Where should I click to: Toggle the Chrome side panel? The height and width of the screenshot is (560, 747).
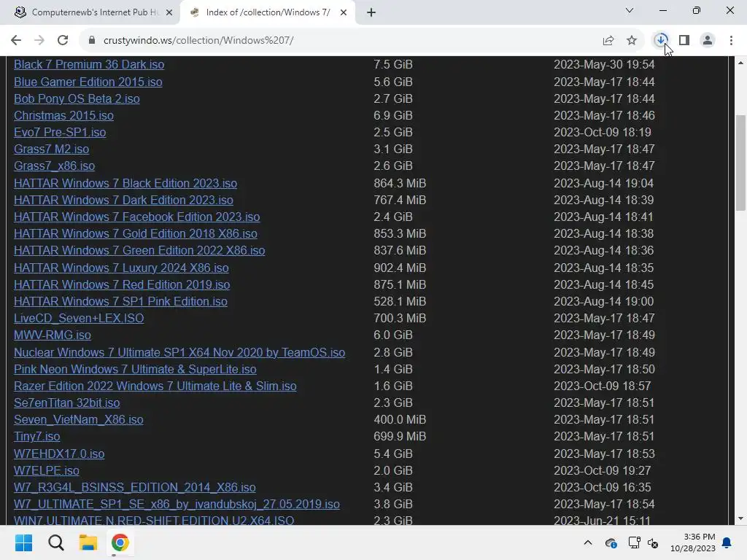click(x=684, y=40)
